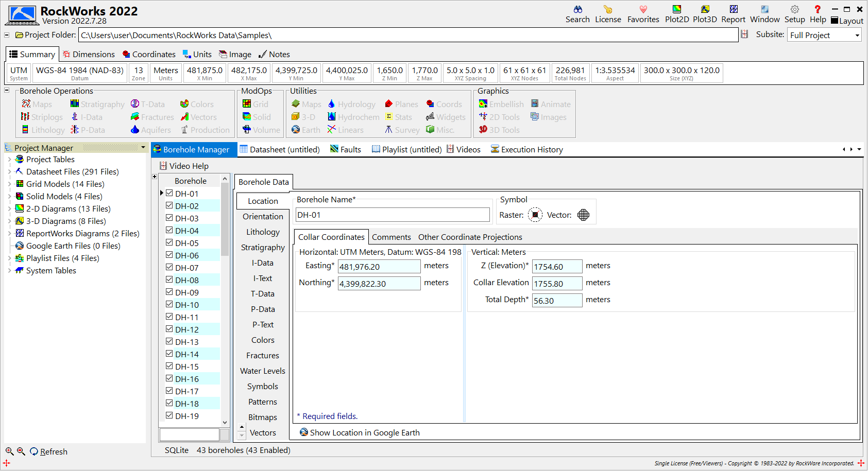Select the Comments tab

[391, 237]
